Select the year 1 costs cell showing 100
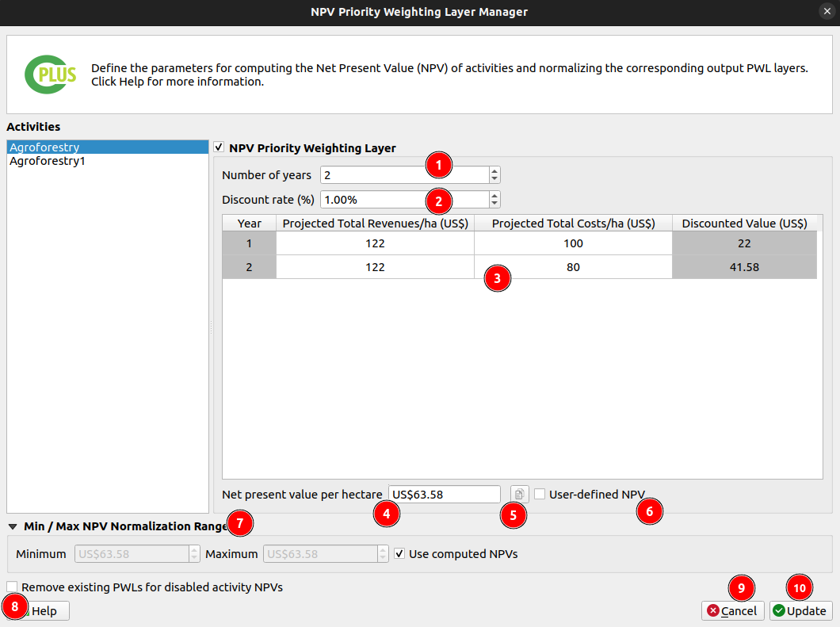Viewport: 840px width, 627px height. coord(573,243)
